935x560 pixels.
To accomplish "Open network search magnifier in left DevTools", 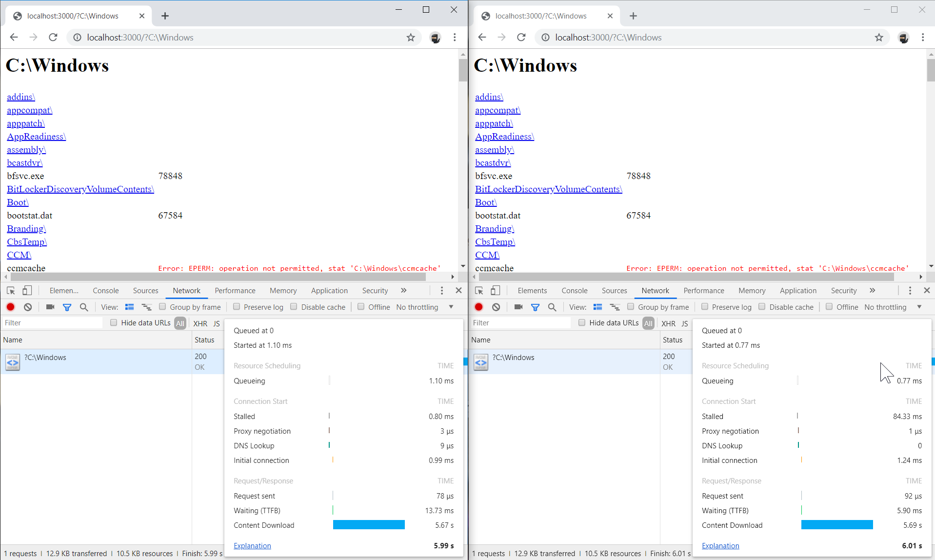I will pyautogui.click(x=84, y=307).
